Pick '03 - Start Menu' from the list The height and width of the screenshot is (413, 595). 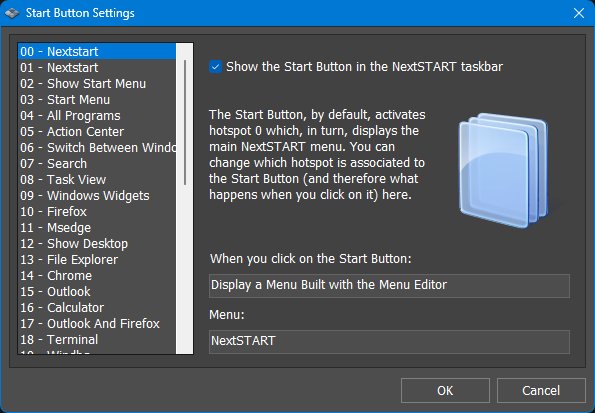[x=97, y=99]
